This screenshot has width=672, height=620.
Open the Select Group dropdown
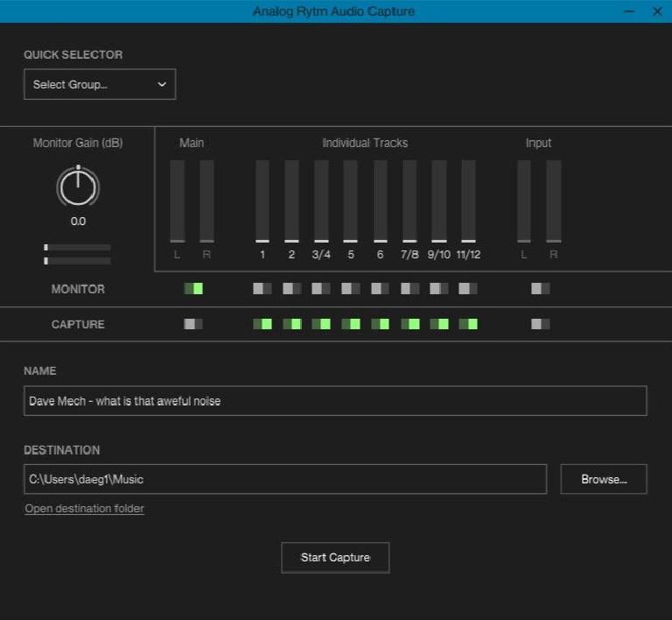100,84
